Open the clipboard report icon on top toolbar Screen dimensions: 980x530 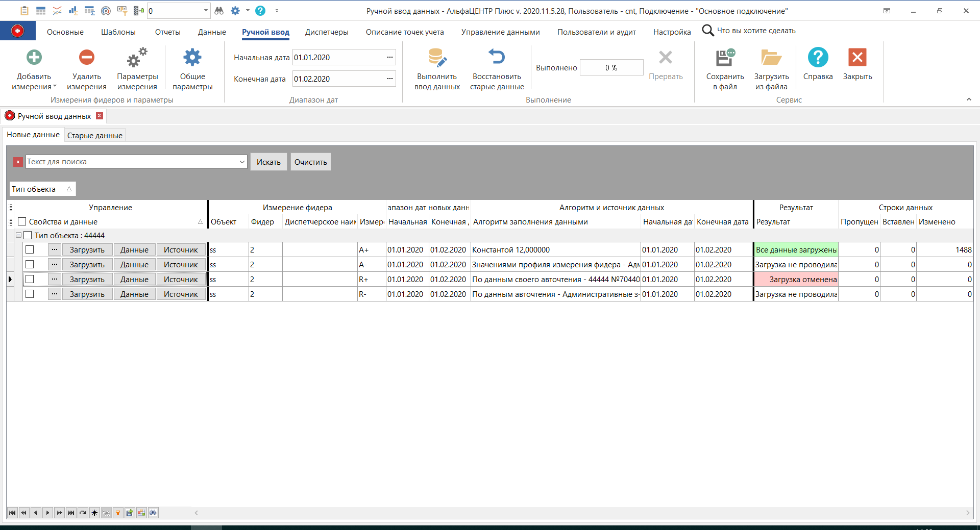pyautogui.click(x=24, y=10)
